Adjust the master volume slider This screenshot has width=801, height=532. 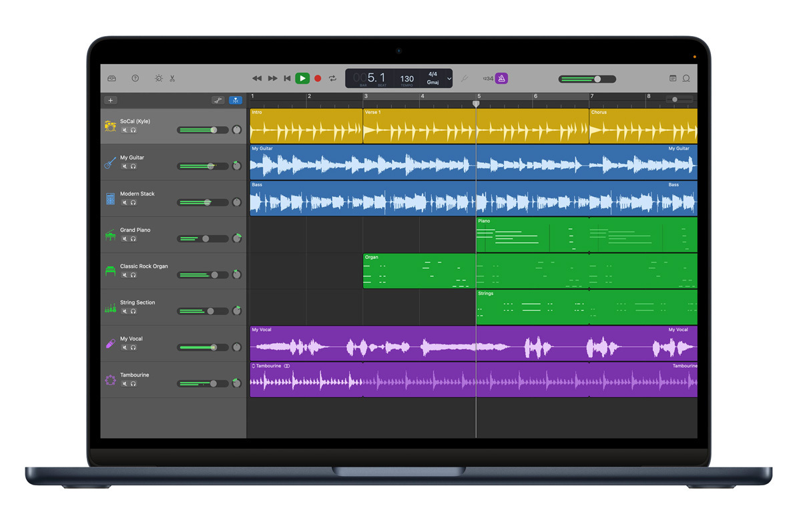[597, 79]
